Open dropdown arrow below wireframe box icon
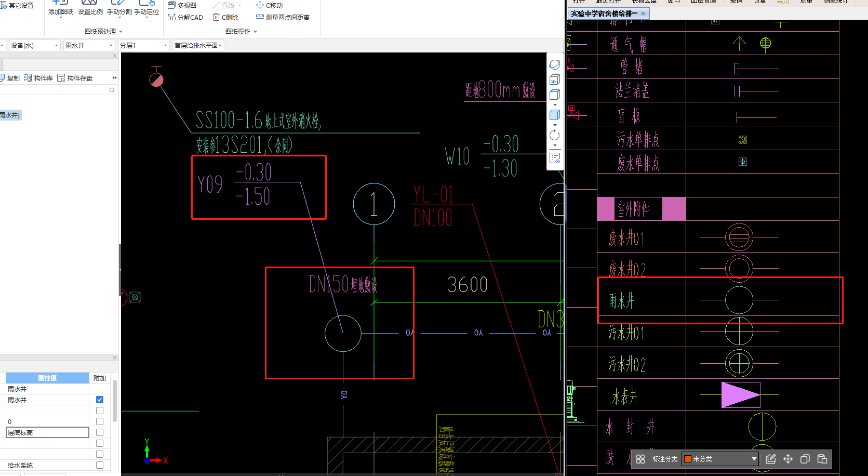868x476 pixels. [555, 105]
